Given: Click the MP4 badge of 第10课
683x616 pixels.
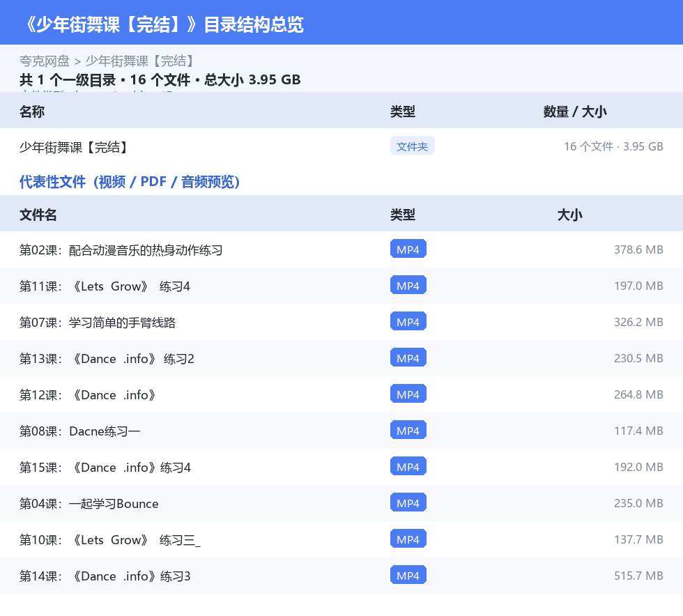Looking at the screenshot, I should coord(408,539).
